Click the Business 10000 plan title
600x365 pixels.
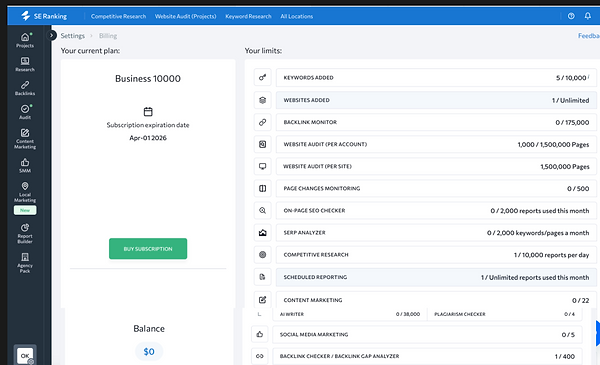[x=148, y=78]
